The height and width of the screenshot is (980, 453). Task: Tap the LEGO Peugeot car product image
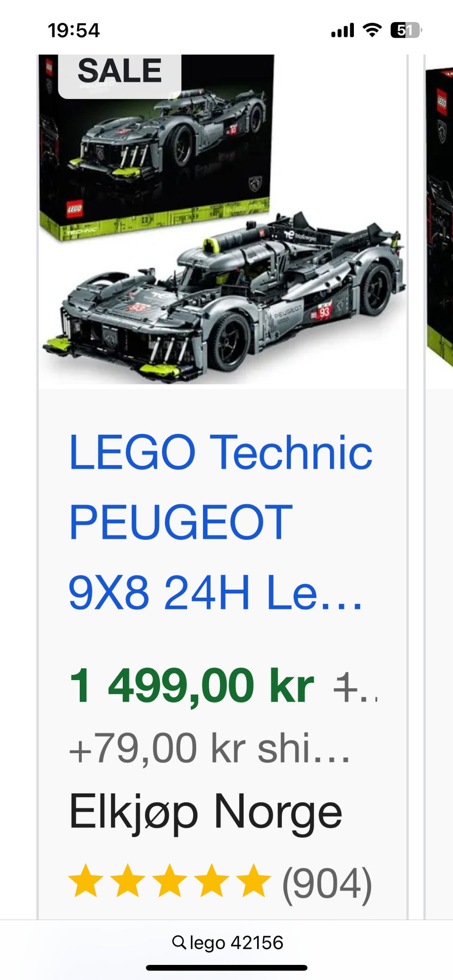(x=223, y=220)
